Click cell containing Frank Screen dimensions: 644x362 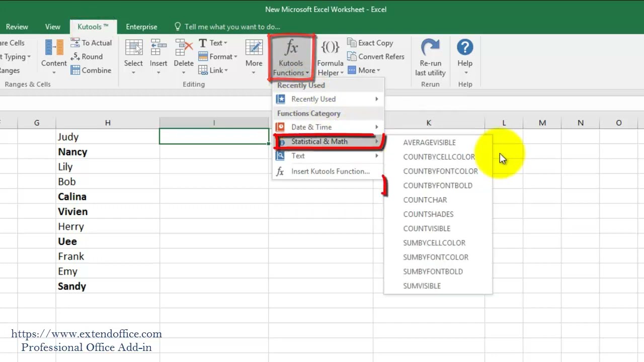pyautogui.click(x=108, y=256)
